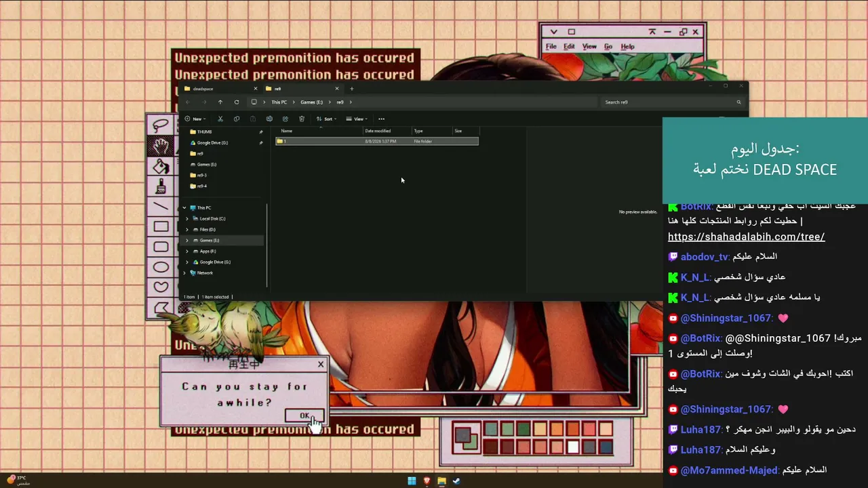
Task: Select the brush tool in wallpaper palette
Action: pyautogui.click(x=161, y=185)
